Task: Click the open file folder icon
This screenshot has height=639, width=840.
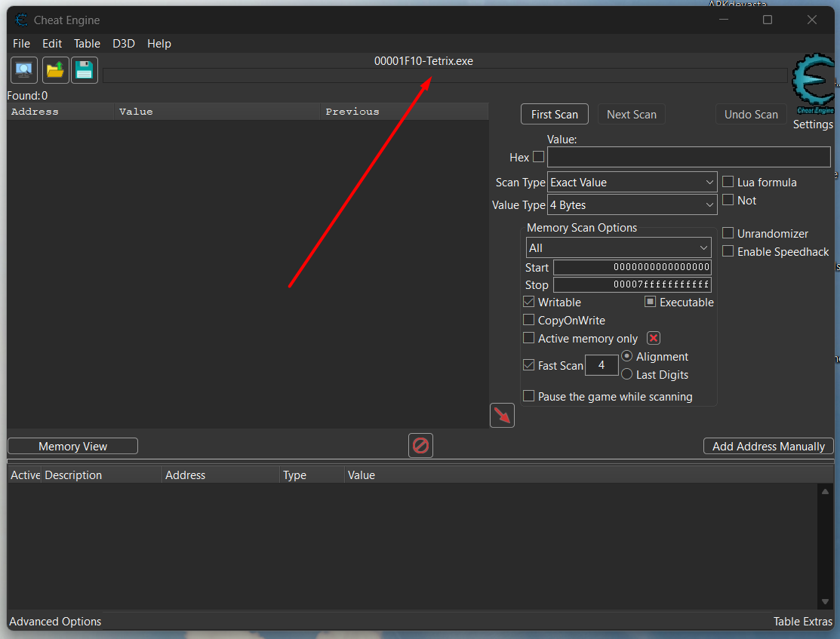Action: pyautogui.click(x=55, y=70)
